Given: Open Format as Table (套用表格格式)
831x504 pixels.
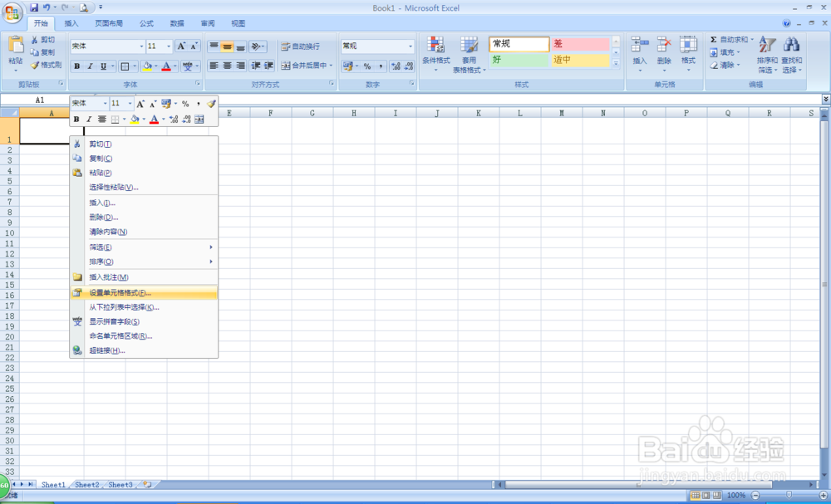Looking at the screenshot, I should click(469, 55).
